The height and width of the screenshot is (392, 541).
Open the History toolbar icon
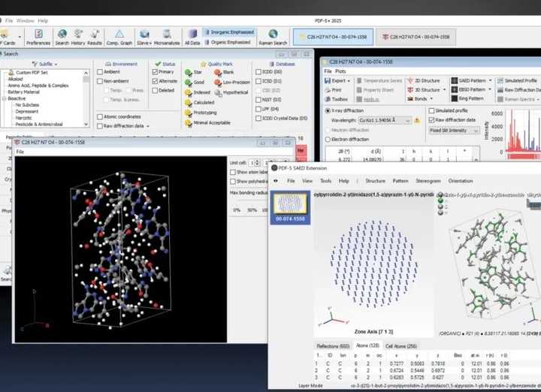coord(78,38)
